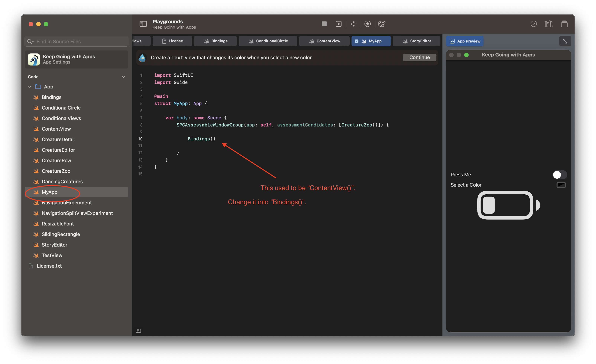Click the preview window's green zoom button
Image resolution: width=596 pixels, height=364 pixels.
tap(466, 55)
